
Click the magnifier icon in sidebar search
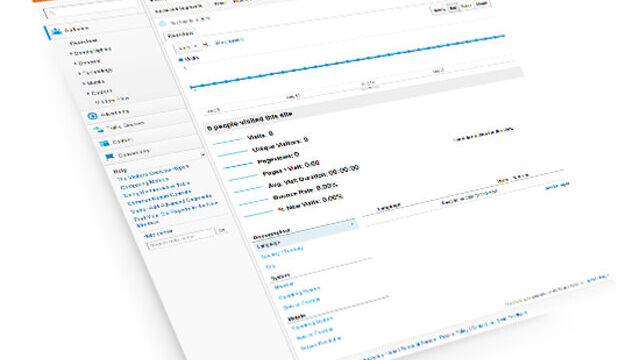(52, 13)
